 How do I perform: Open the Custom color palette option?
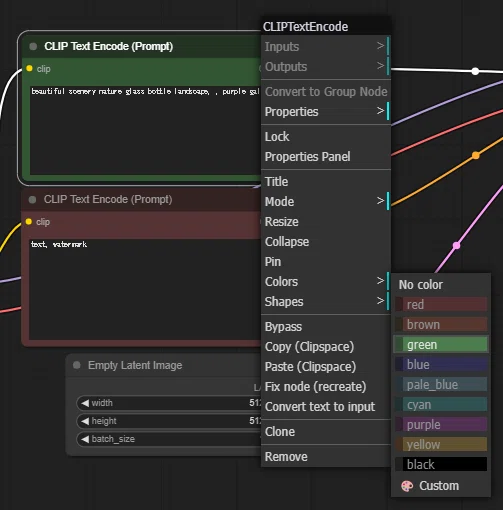(x=441, y=486)
